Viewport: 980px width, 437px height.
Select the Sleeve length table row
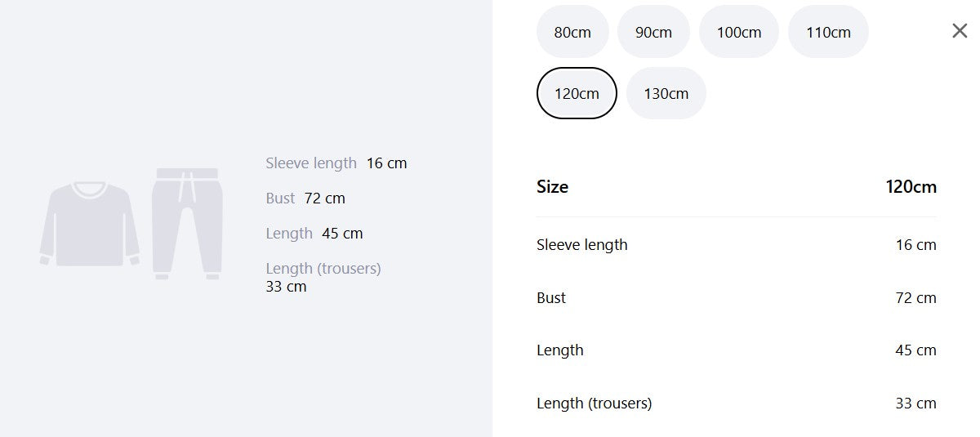737,244
